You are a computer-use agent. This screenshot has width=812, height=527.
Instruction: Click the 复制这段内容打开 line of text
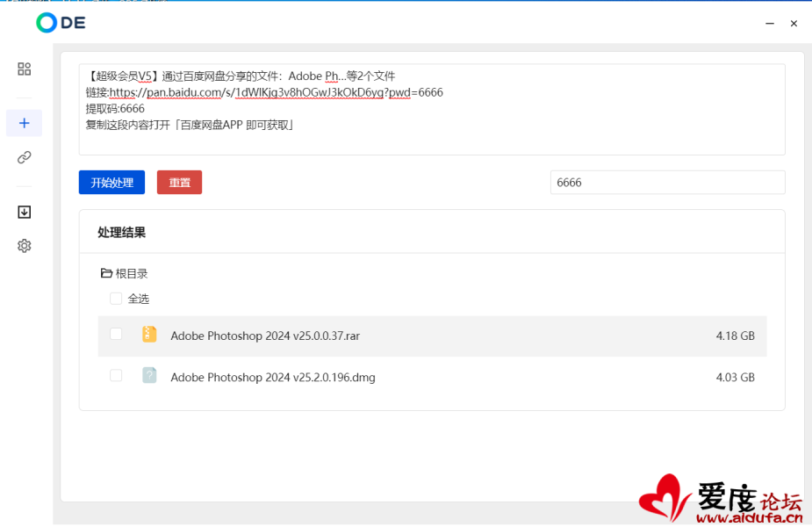[x=190, y=125]
